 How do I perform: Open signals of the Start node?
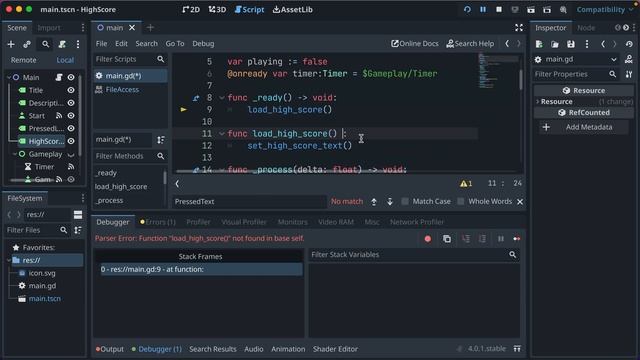point(59,116)
